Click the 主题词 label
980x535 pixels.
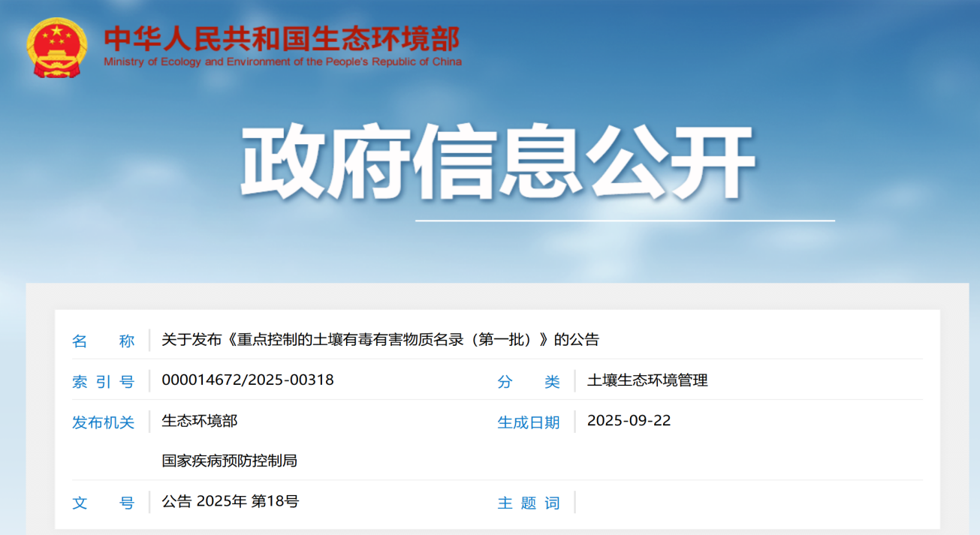tap(528, 503)
